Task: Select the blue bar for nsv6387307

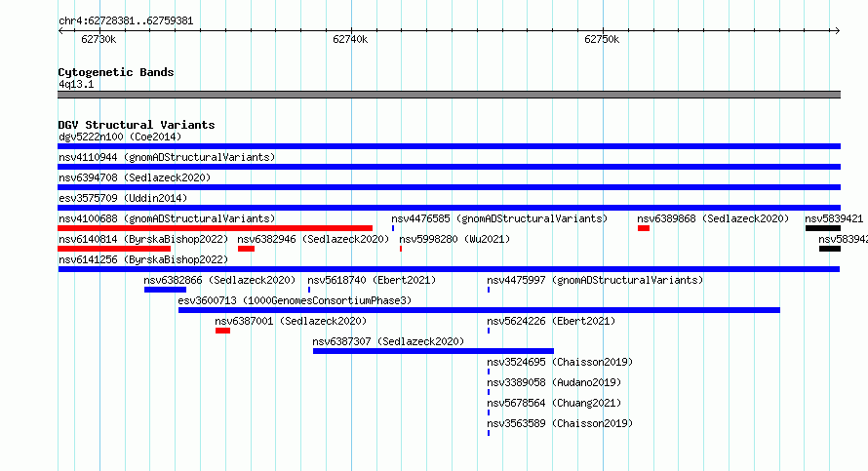Action: tap(433, 351)
